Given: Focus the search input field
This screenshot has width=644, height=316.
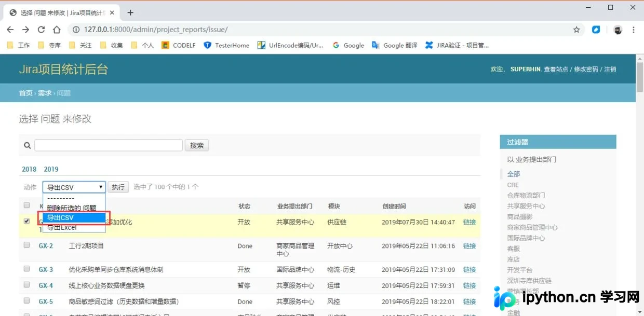Looking at the screenshot, I should pyautogui.click(x=109, y=145).
